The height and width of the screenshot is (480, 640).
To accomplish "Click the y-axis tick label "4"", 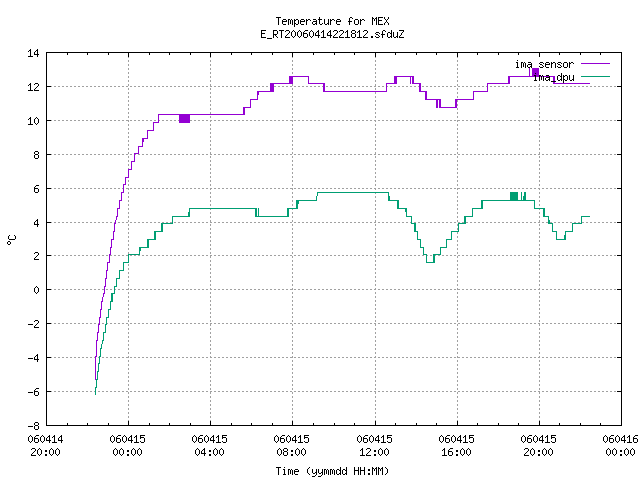I will [x=36, y=223].
